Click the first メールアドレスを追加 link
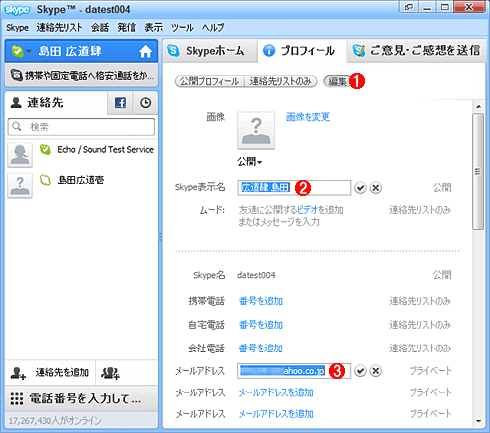 (x=276, y=393)
